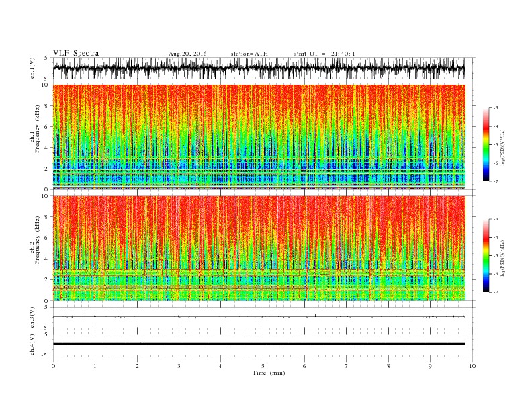Click the "3" tick on the time axis
The image size is (532, 411).
[179, 366]
